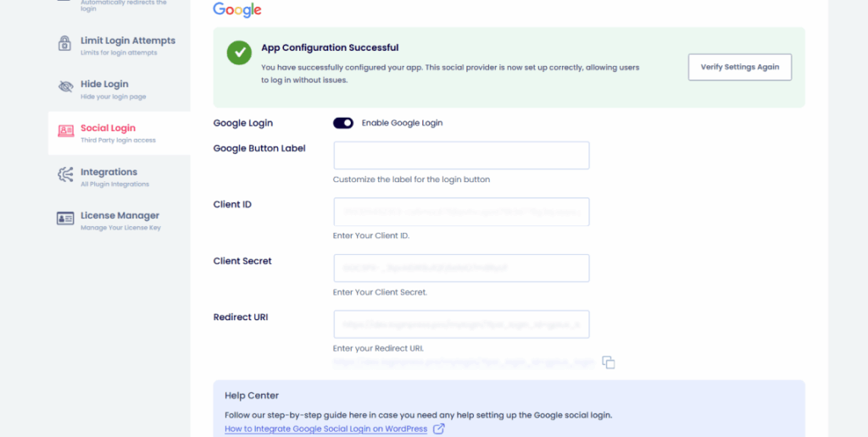Select the Redirect URI input box
The height and width of the screenshot is (437, 868).
(x=461, y=324)
